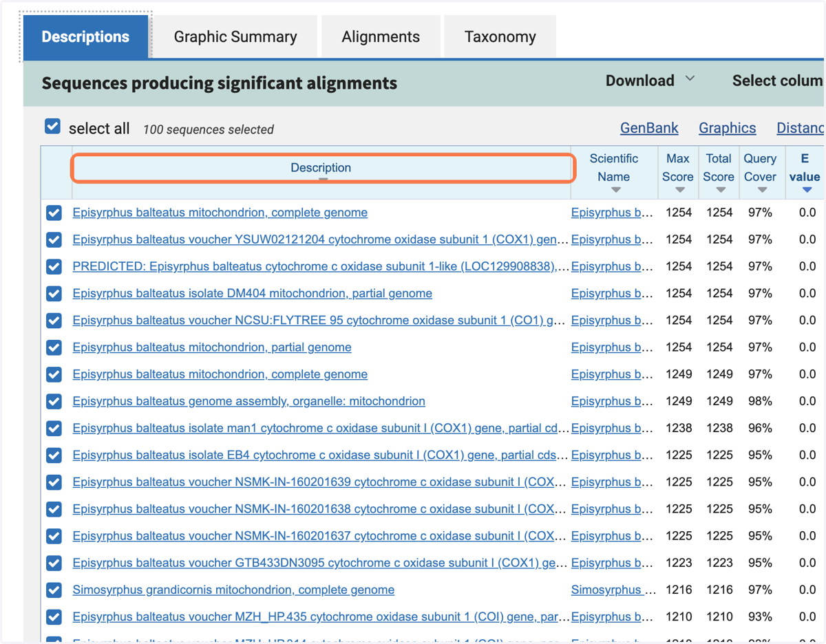Click the 1223 total score value
Screen dimensions: 826x644
pyautogui.click(x=719, y=563)
